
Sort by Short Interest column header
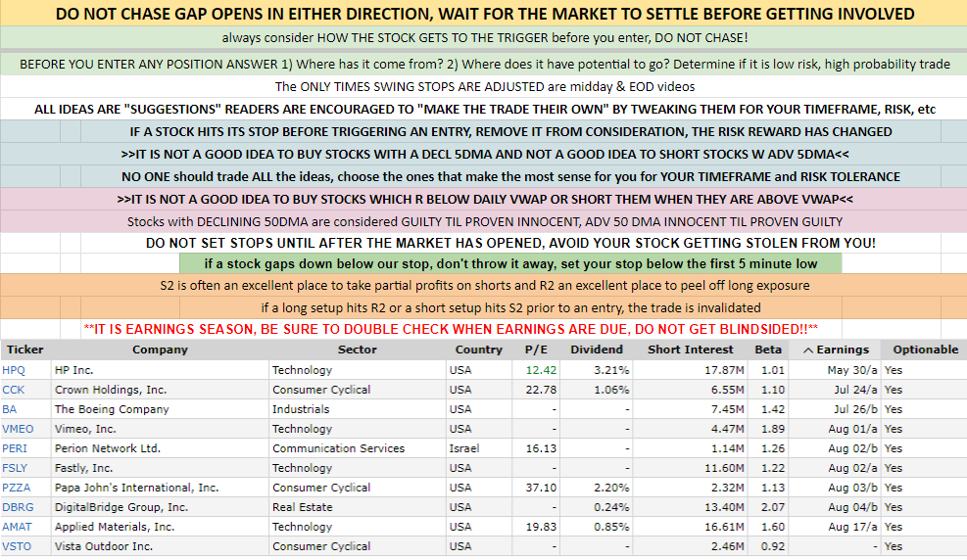tap(690, 350)
